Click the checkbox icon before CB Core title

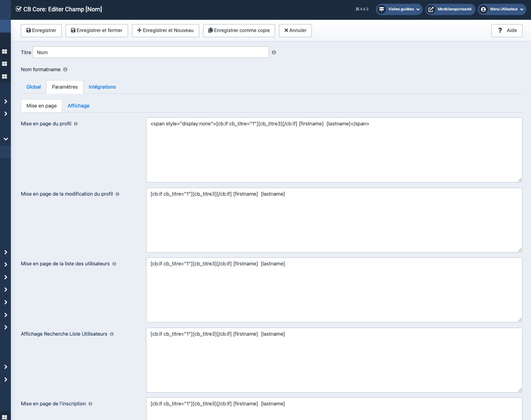[x=19, y=9]
